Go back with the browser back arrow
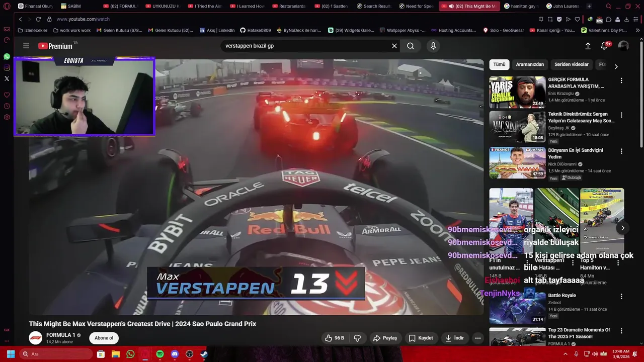The height and width of the screenshot is (362, 644). pos(20,19)
